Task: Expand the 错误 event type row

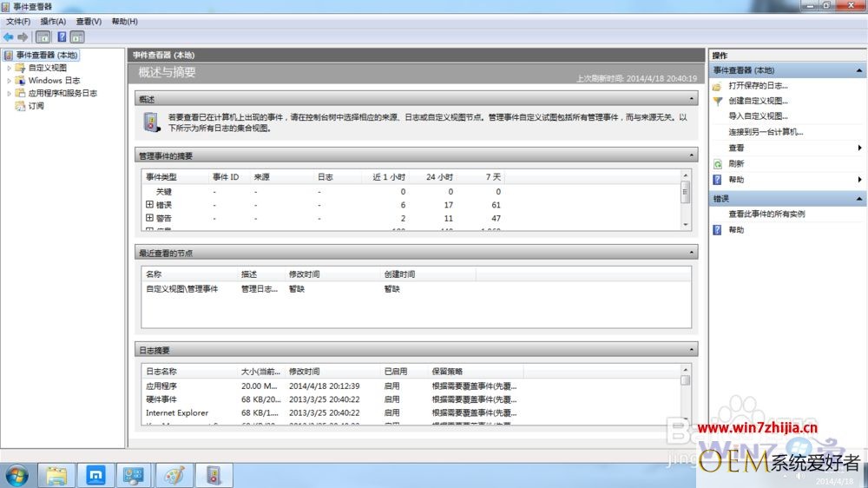Action: click(x=149, y=204)
